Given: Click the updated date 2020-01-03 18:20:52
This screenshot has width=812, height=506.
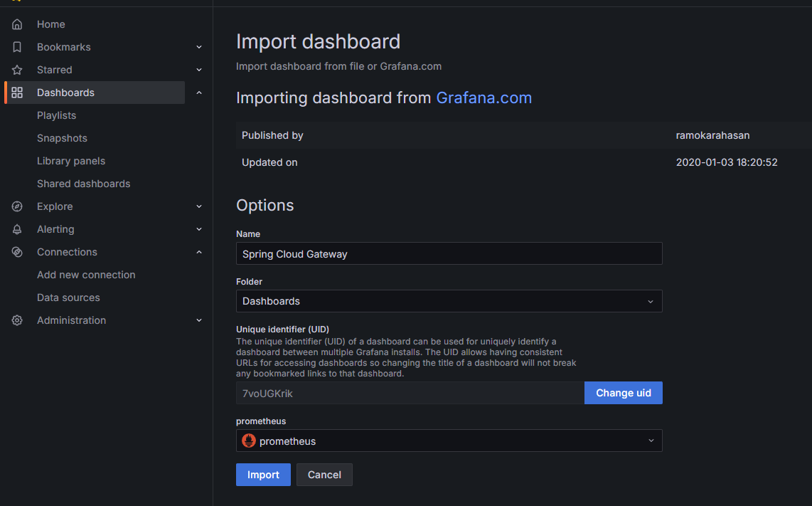Looking at the screenshot, I should [x=727, y=162].
